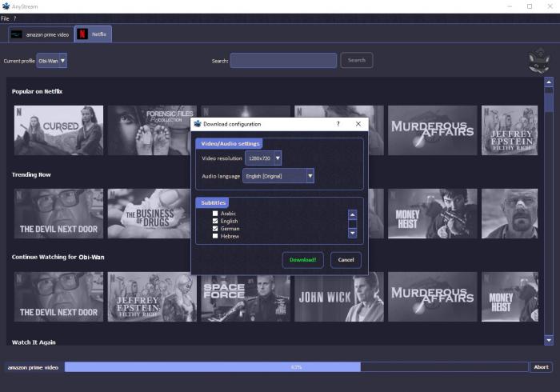Click the AnyStream logo in the title bar
560x392 pixels.
tap(7, 6)
